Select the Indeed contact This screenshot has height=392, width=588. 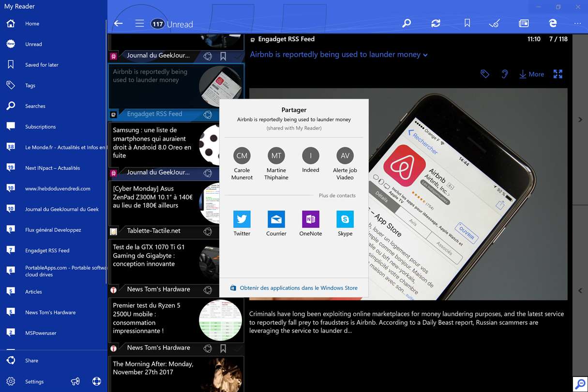coord(311,160)
